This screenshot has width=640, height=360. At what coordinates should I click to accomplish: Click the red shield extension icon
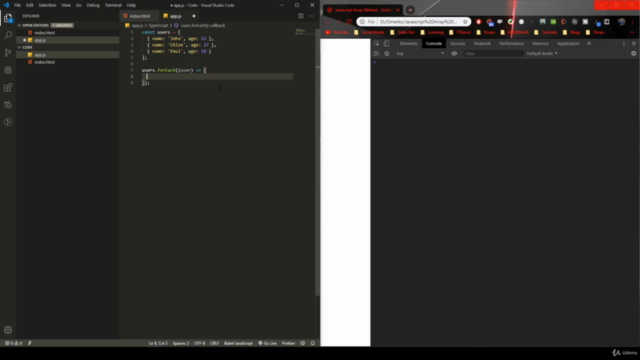pos(478,22)
